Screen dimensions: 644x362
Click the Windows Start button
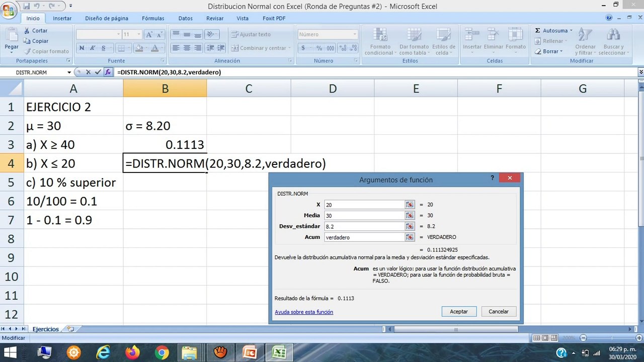tap(10, 352)
